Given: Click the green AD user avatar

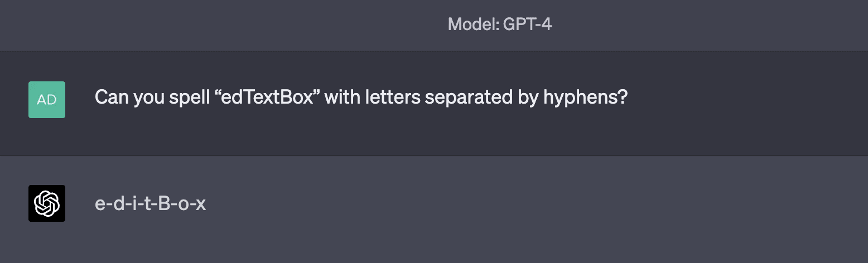Looking at the screenshot, I should coord(47,100).
